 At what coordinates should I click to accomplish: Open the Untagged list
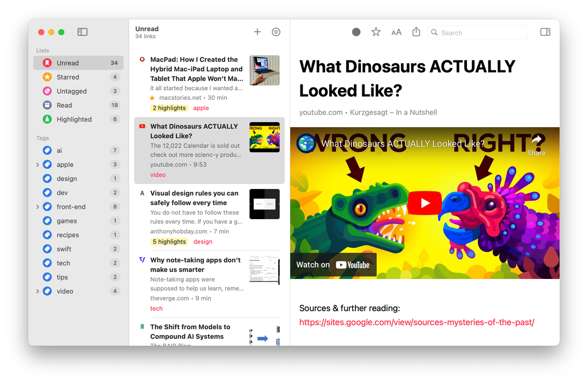click(78, 91)
